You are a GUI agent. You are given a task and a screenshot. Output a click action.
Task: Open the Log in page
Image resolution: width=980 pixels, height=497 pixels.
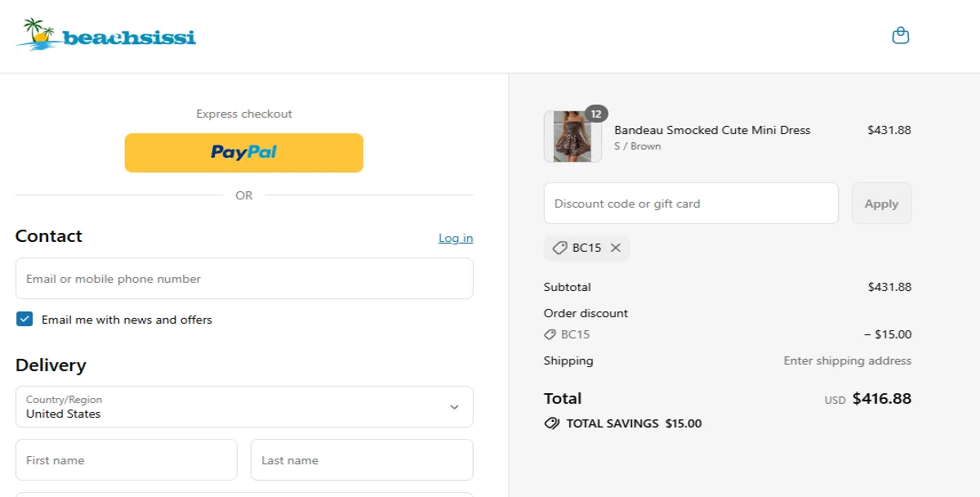tap(455, 238)
